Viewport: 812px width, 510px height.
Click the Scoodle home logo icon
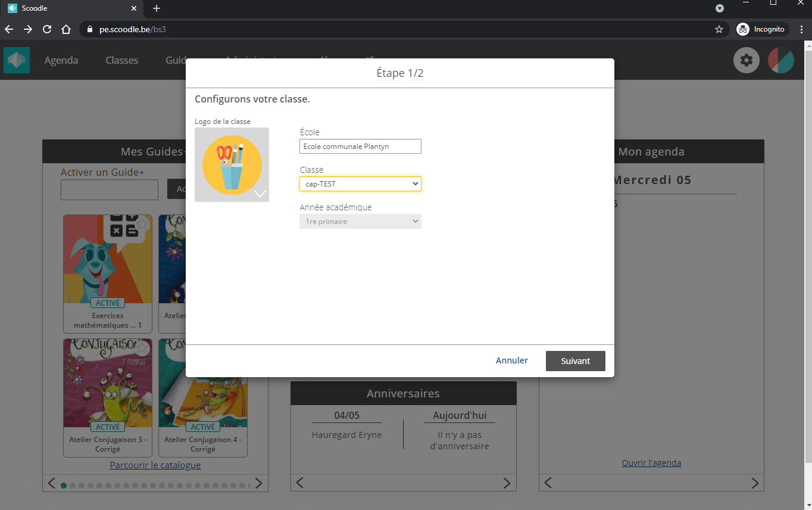(17, 60)
